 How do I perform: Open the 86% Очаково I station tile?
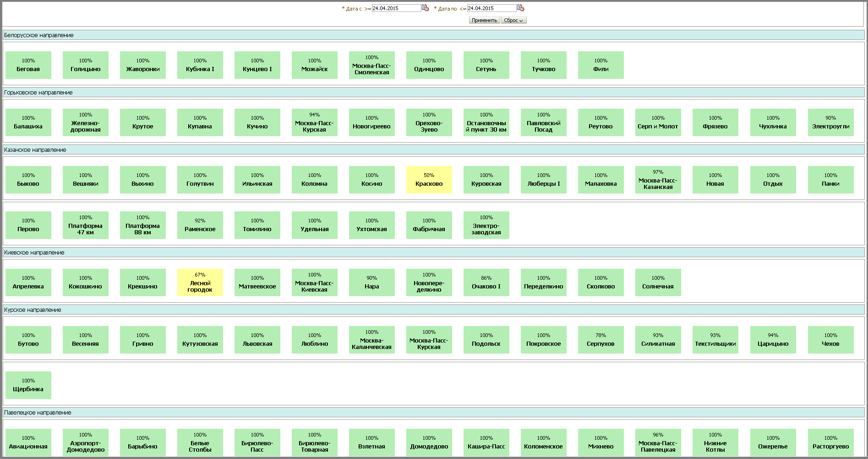coord(486,282)
